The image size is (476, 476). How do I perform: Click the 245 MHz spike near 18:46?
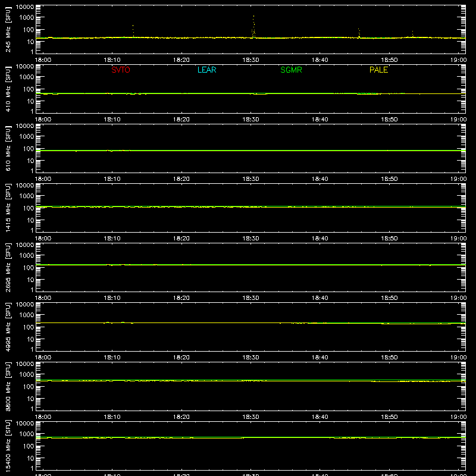pyautogui.click(x=359, y=33)
